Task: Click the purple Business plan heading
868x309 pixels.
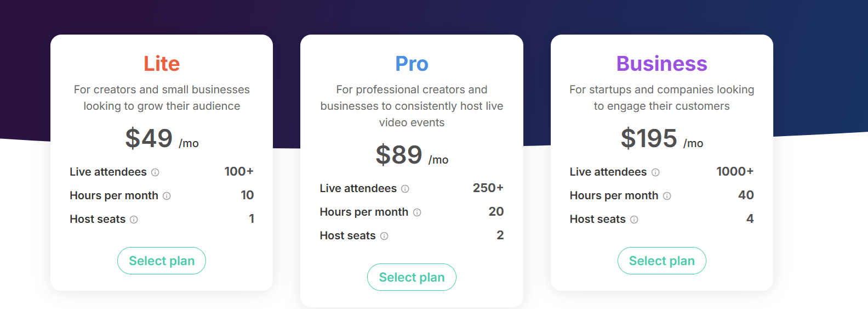Action: (661, 64)
